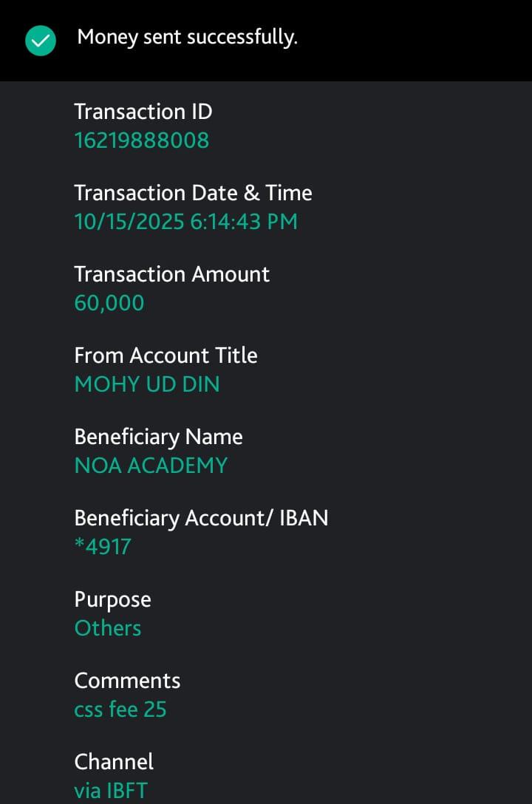Click the Transaction ID label
This screenshot has height=804, width=532.
(x=143, y=112)
